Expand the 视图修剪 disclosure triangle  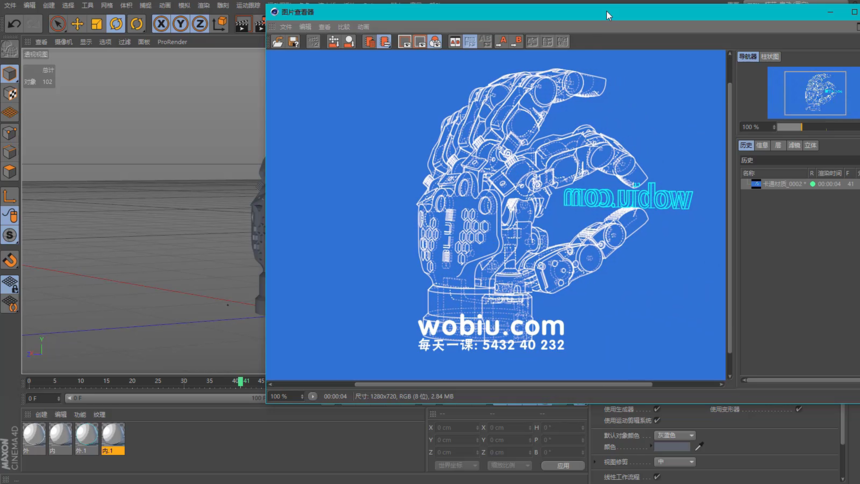(x=595, y=462)
